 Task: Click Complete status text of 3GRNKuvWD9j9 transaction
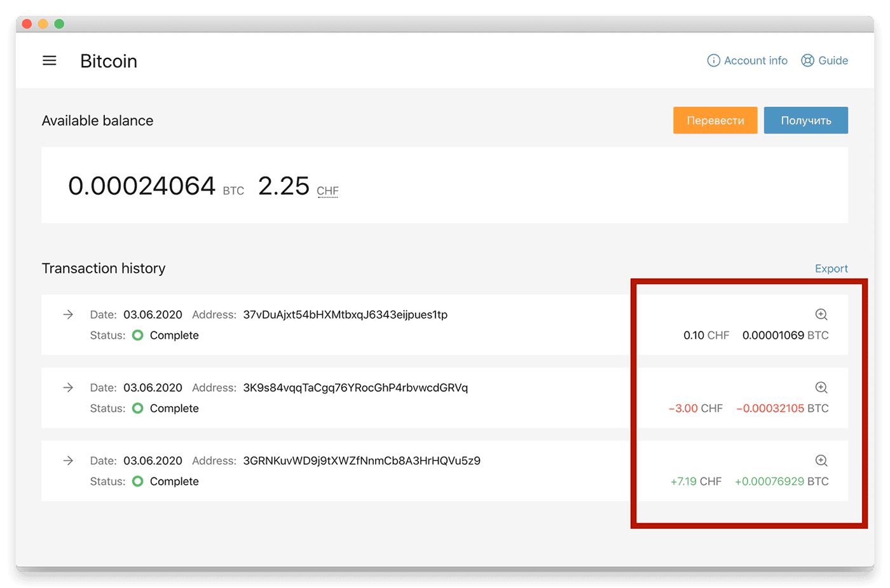(x=174, y=481)
